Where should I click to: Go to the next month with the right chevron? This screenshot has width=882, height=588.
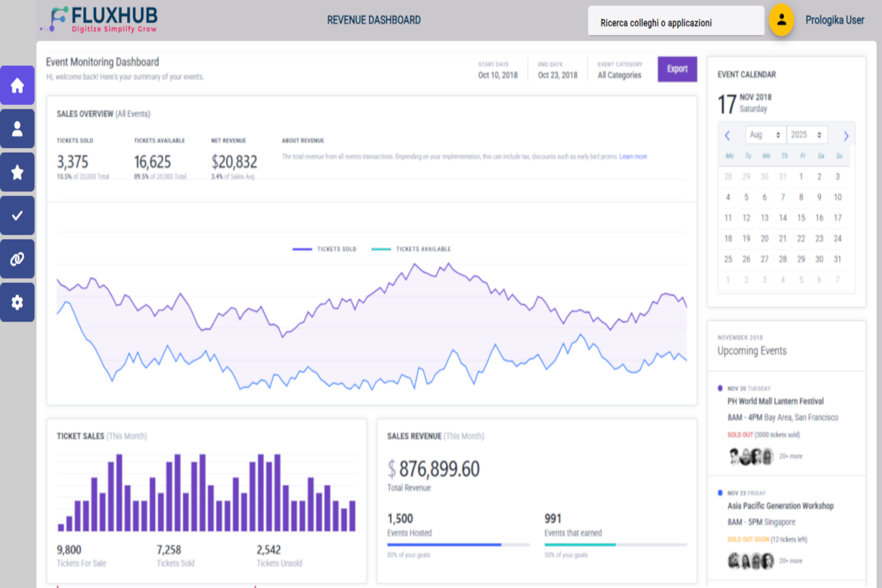coord(846,135)
